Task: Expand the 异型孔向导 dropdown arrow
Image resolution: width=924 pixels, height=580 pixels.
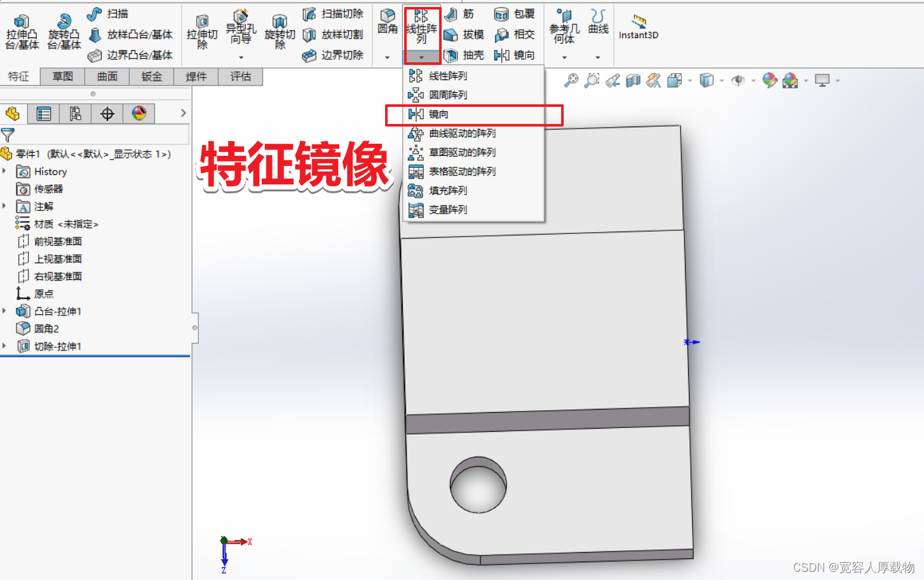Action: [241, 58]
